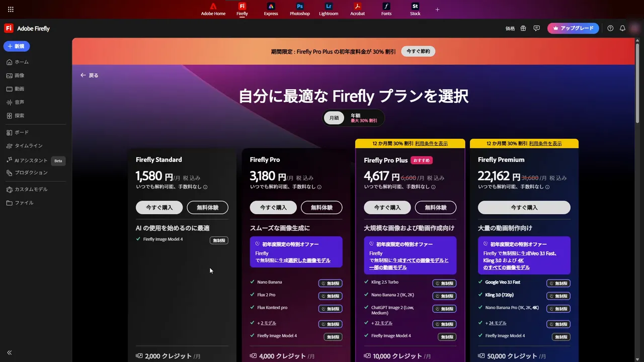Switch to Adobe Express app icon
Screen dimensions: 644x362
click(x=271, y=9)
